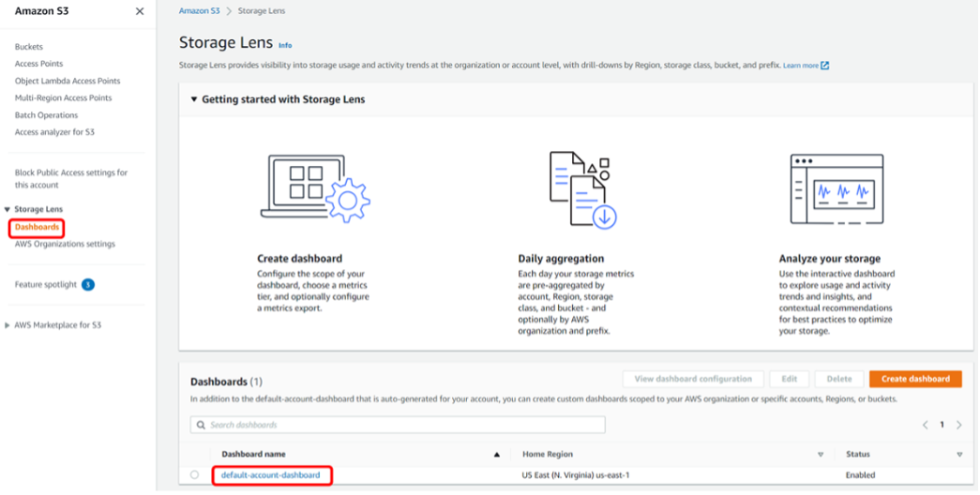980x495 pixels.
Task: Open Batch Operations in the sidebar
Action: pos(46,115)
